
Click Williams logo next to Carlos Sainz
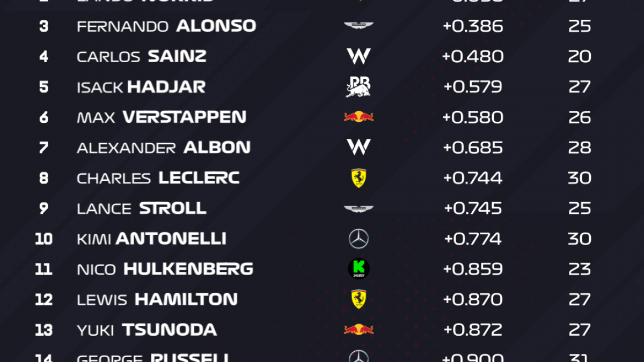point(358,56)
